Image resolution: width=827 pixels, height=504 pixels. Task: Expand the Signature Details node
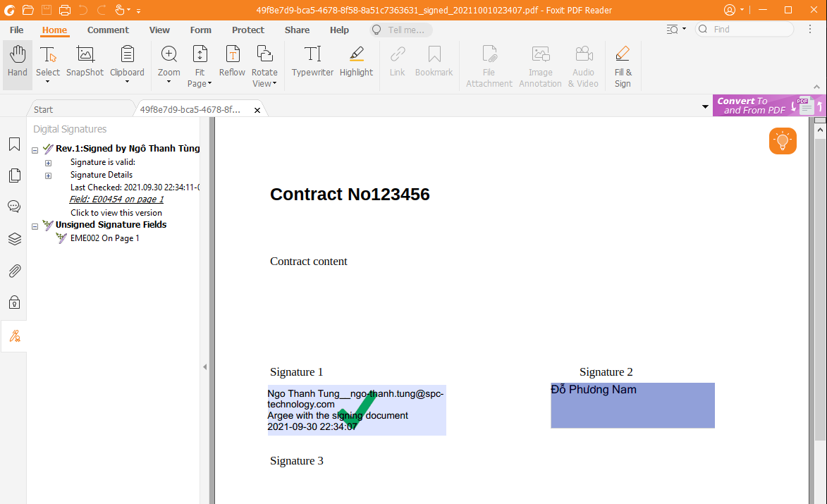coord(49,176)
